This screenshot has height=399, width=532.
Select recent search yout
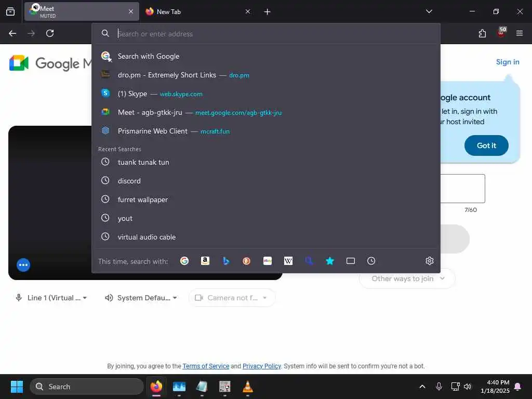point(266,218)
